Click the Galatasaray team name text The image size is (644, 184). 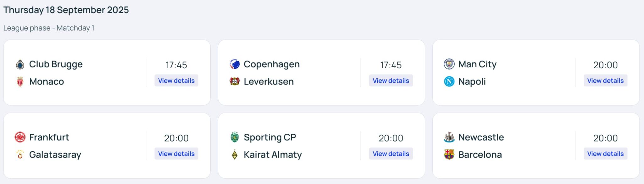[55, 154]
